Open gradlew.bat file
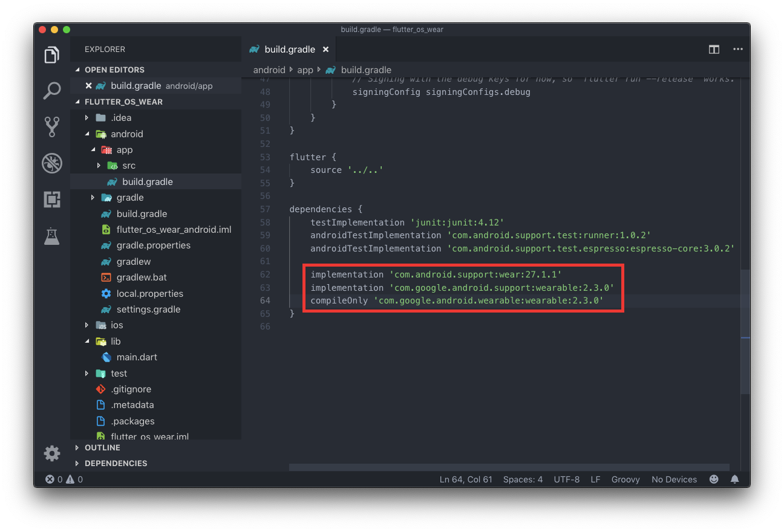Viewport: 784px width, 532px height. 155,277
